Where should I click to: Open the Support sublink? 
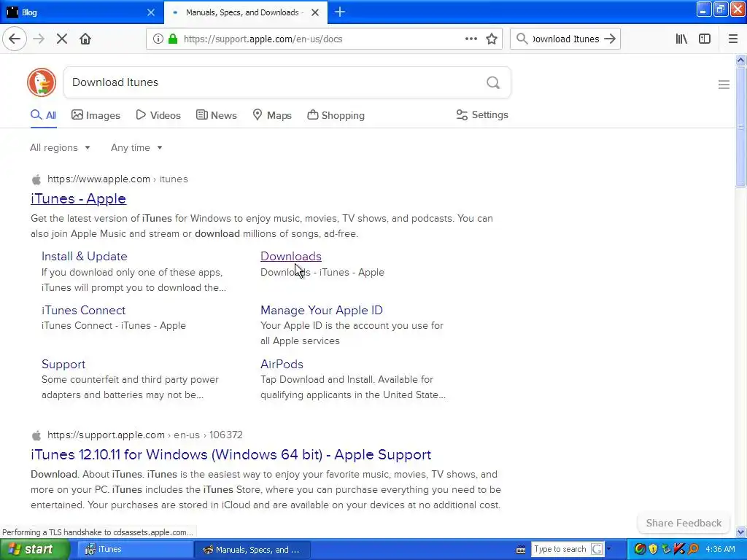coord(63,365)
